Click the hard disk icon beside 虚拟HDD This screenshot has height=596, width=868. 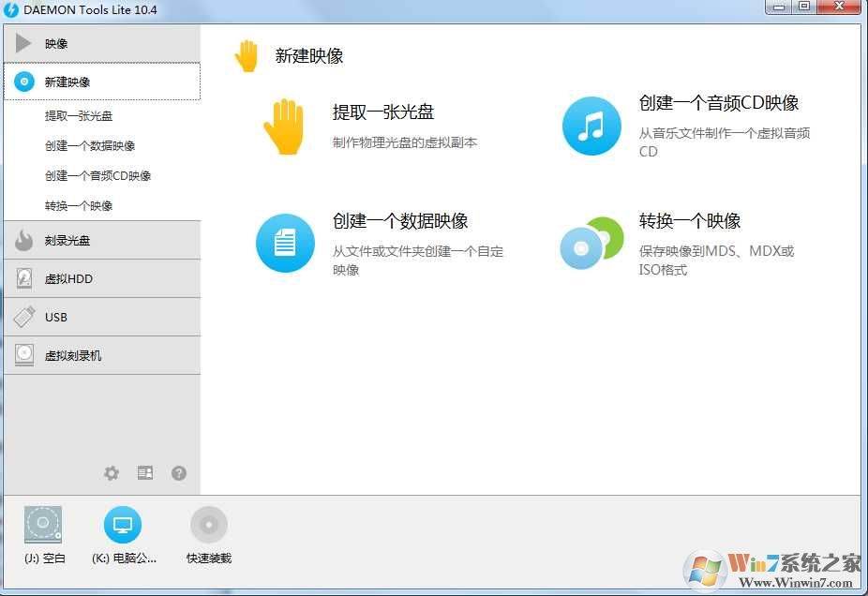[23, 278]
